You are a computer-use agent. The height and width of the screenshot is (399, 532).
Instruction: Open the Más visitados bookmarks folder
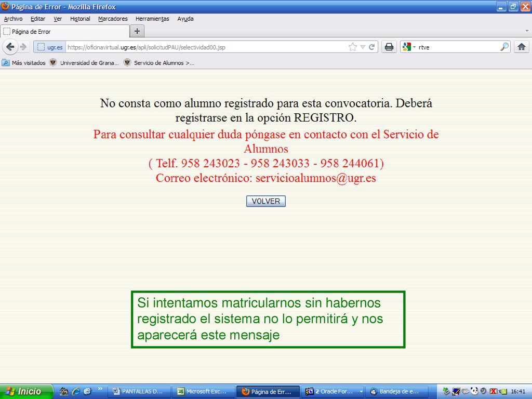(x=24, y=63)
